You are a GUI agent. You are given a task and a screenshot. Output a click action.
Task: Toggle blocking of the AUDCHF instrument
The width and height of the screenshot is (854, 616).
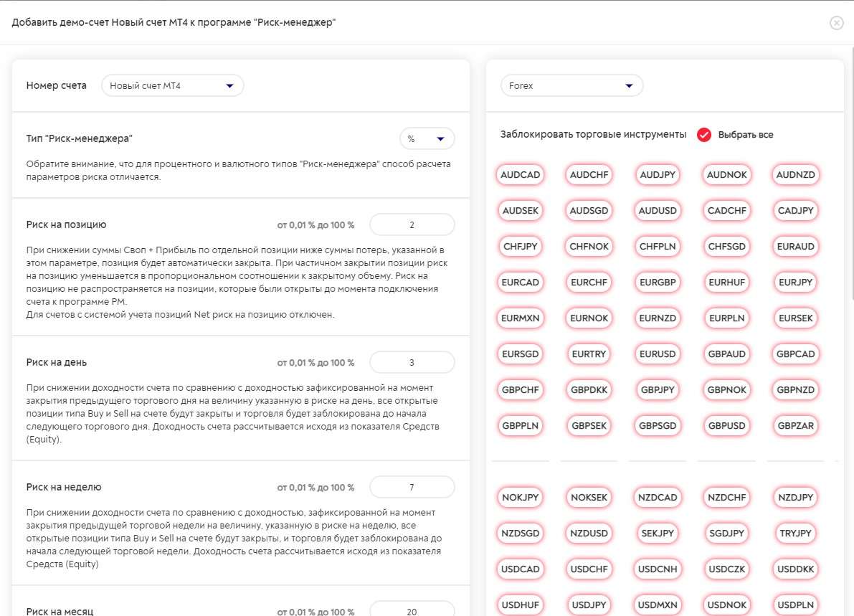point(589,175)
